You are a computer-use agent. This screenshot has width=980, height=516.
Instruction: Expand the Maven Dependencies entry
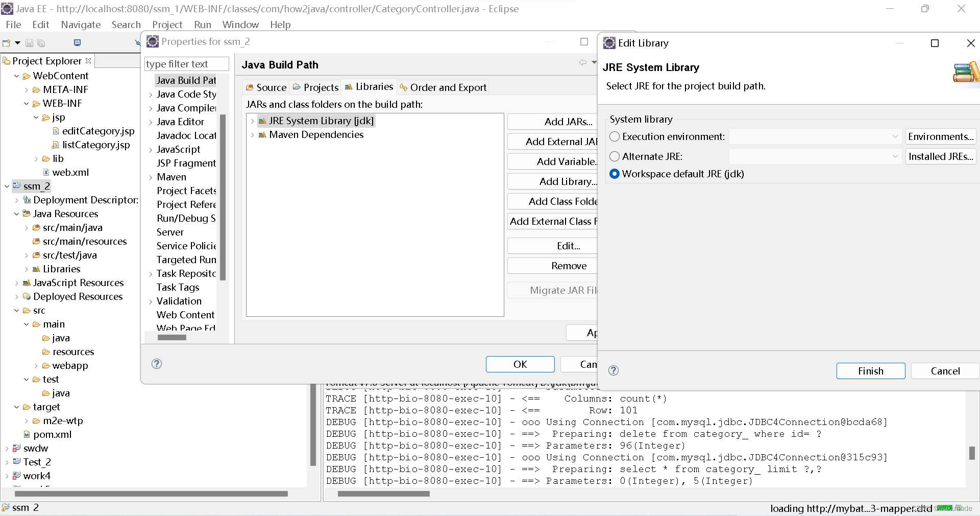click(252, 135)
